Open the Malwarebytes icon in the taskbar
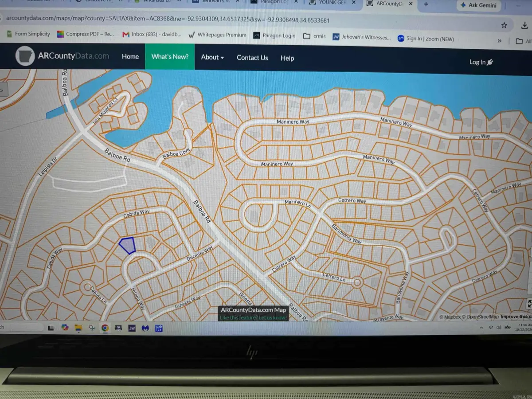 click(145, 329)
